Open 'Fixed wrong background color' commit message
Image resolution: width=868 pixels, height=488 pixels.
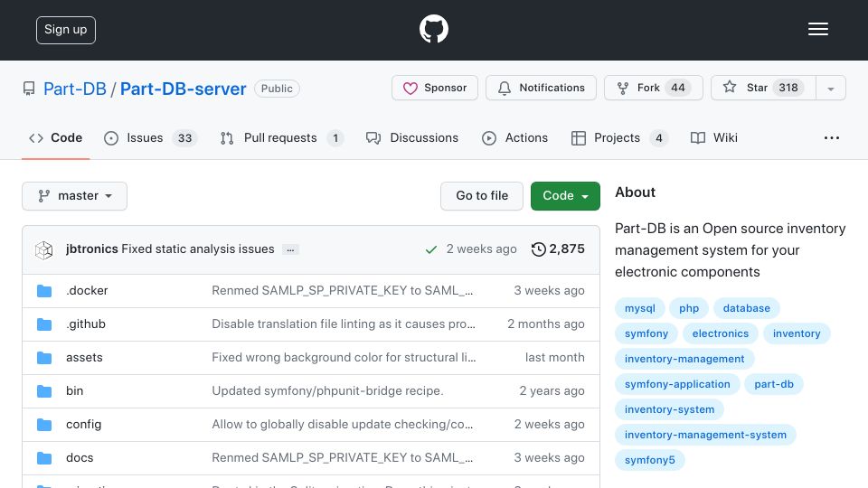click(344, 358)
